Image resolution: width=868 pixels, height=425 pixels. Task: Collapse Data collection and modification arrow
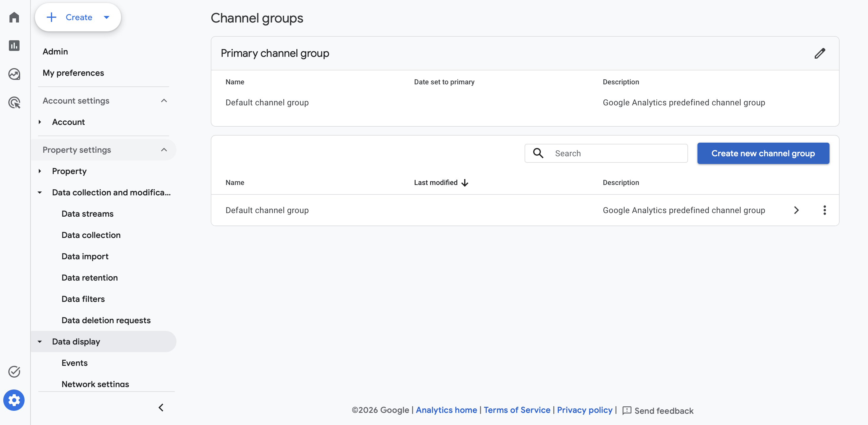40,192
